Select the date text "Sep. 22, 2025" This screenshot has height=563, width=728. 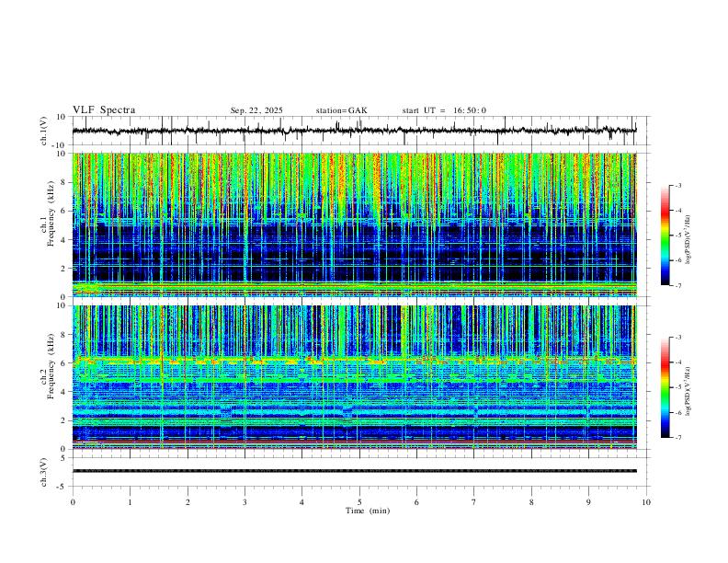256,110
